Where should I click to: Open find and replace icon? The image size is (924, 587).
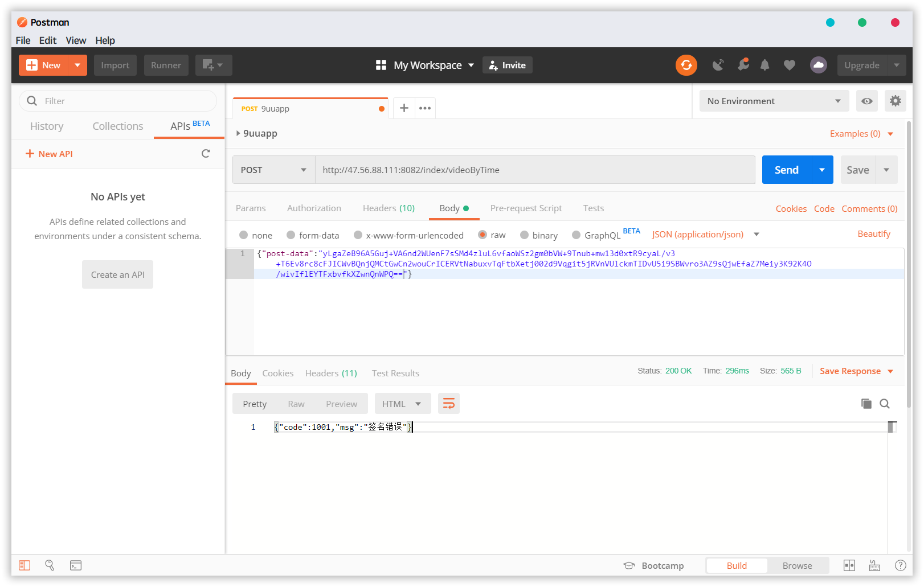coord(50,565)
